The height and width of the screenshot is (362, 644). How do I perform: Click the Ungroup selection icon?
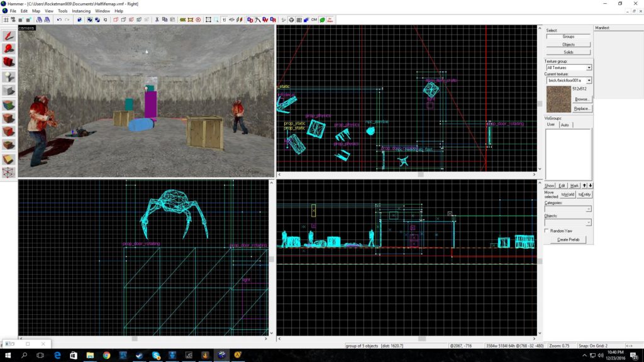(97, 19)
